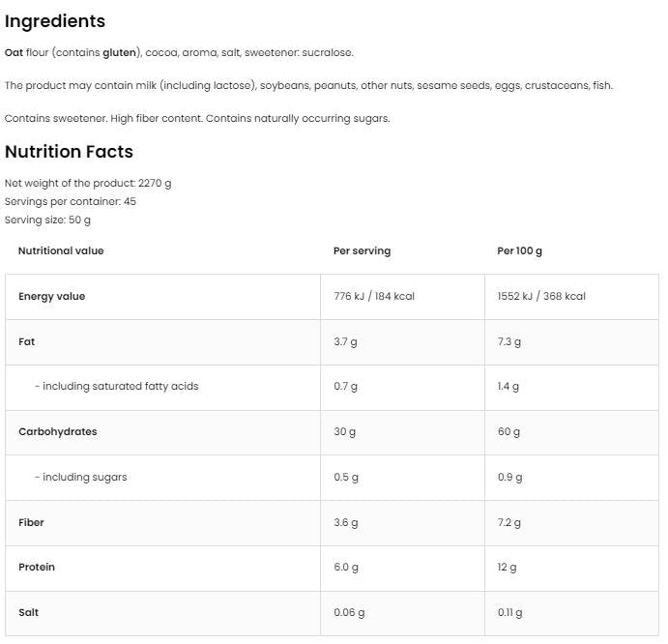This screenshot has height=644, width=668.
Task: Select the Protein row label
Action: coord(37,567)
